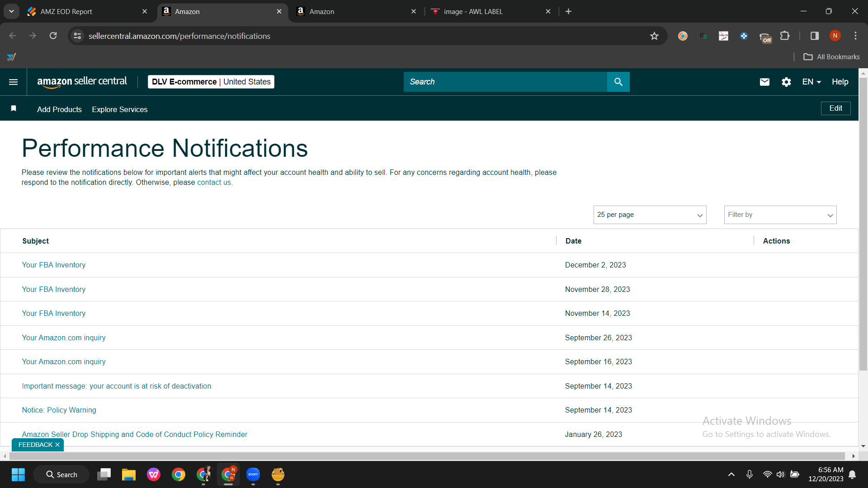This screenshot has width=868, height=488.
Task: Click the amazon seller central logo
Action: [x=82, y=82]
